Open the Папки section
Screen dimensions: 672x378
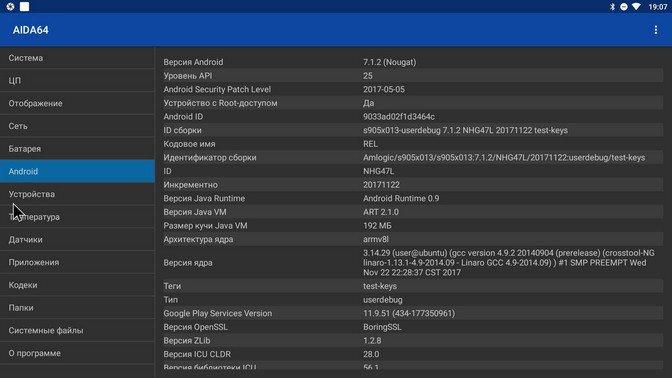pos(77,308)
